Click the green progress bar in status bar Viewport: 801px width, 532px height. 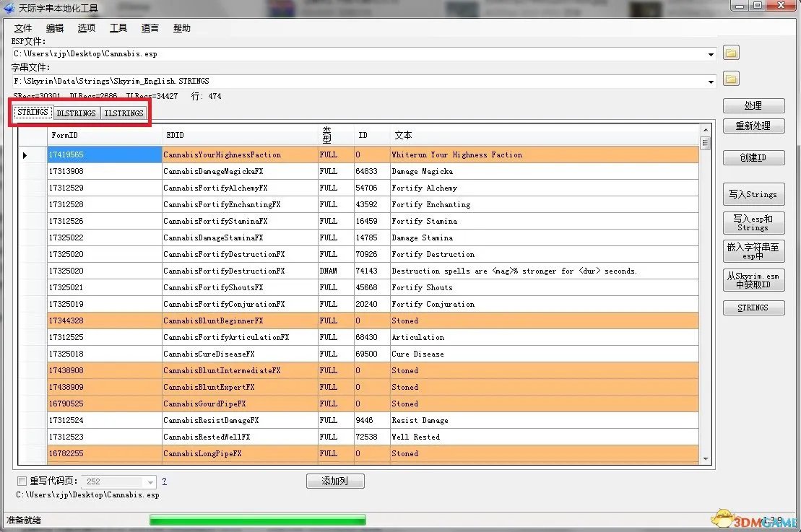tap(257, 520)
